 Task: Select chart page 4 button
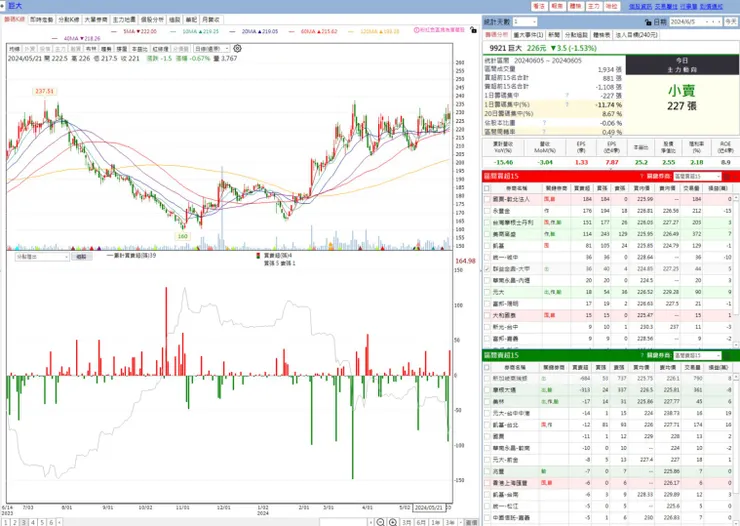pos(33,522)
